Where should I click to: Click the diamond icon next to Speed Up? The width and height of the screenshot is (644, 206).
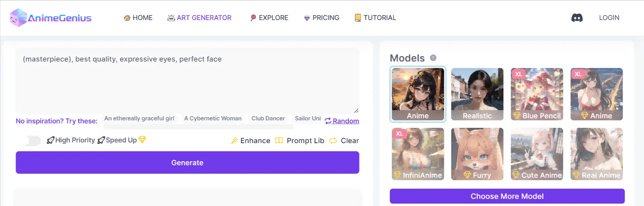pos(142,140)
